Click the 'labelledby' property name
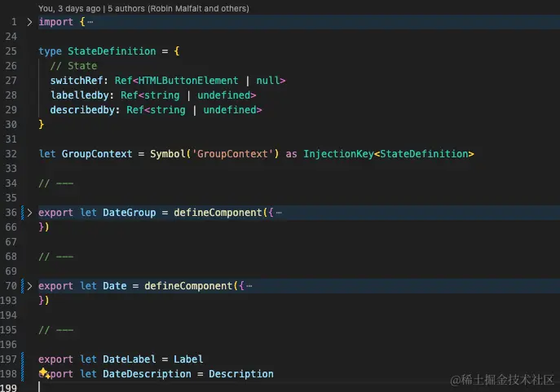This screenshot has height=392, width=560. (80, 95)
